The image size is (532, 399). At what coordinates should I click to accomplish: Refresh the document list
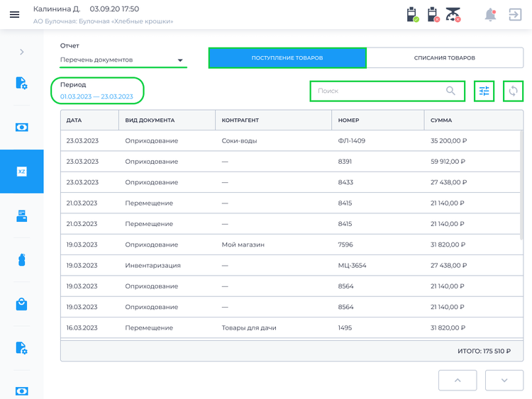point(514,91)
